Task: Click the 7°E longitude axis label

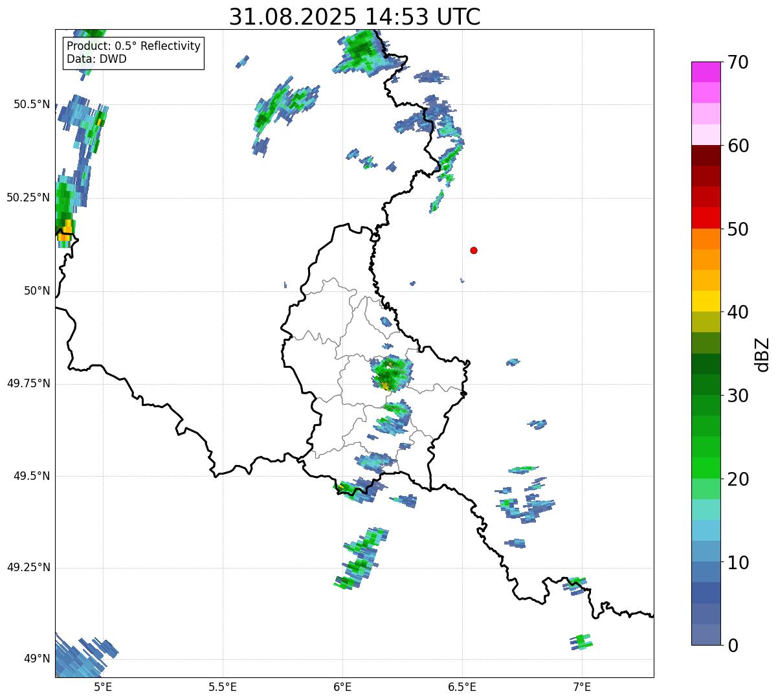Action: coord(582,687)
